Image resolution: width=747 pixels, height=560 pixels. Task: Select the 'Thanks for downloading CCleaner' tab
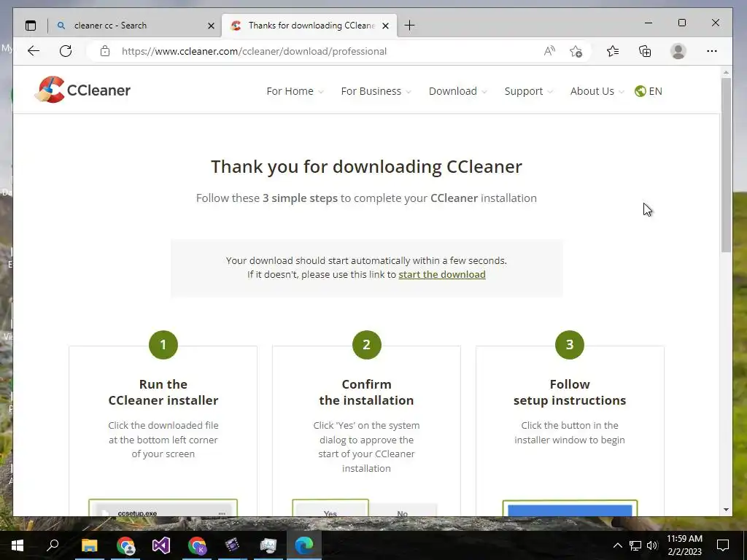click(309, 26)
